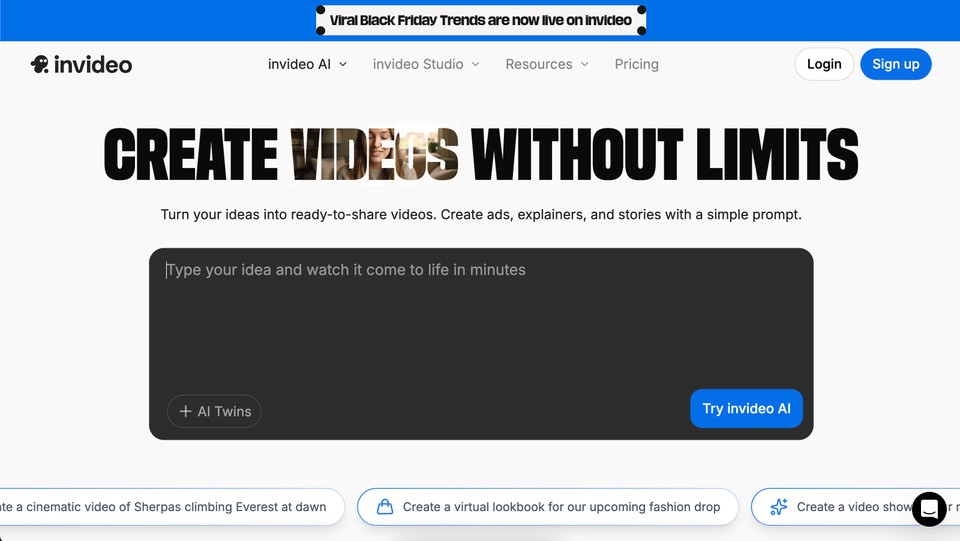Go to the Pricing page
This screenshot has height=541, width=960.
click(x=636, y=64)
